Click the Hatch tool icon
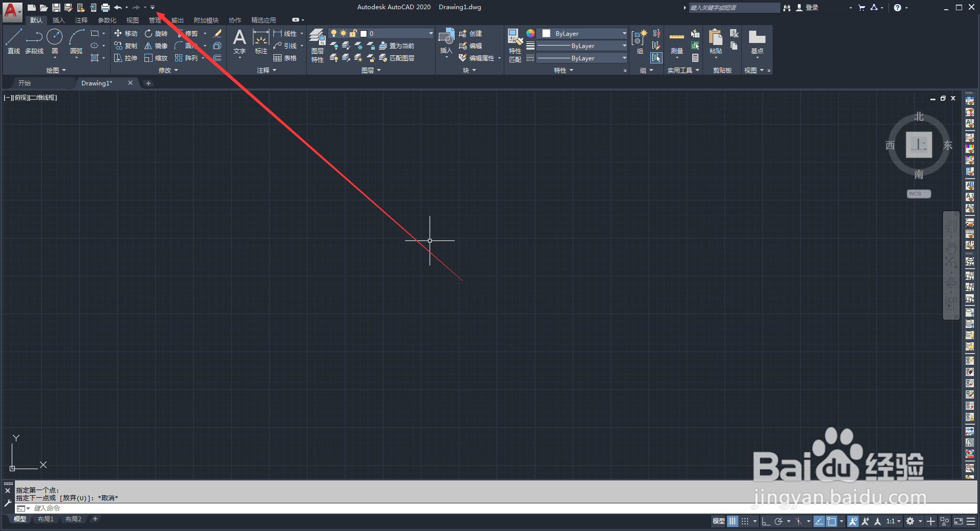Viewport: 980px width, 531px height. (x=95, y=58)
